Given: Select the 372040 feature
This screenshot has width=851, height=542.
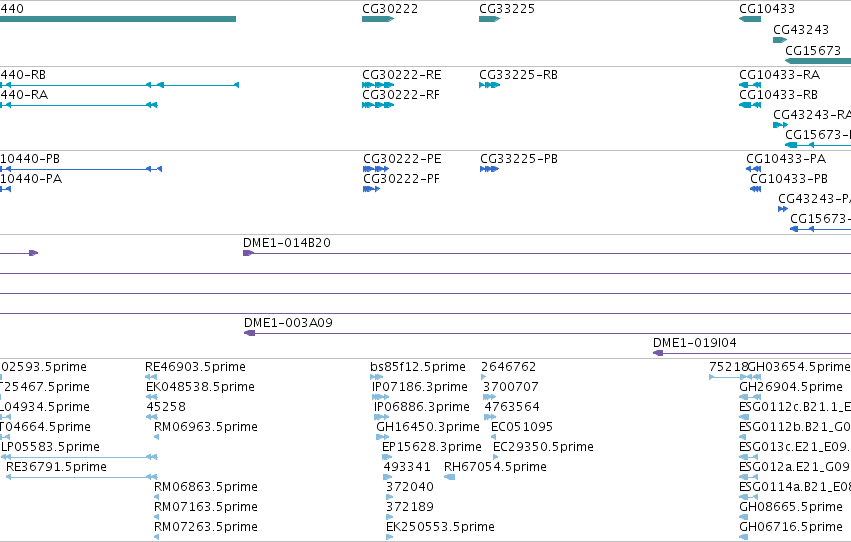Looking at the screenshot, I should 389,498.
